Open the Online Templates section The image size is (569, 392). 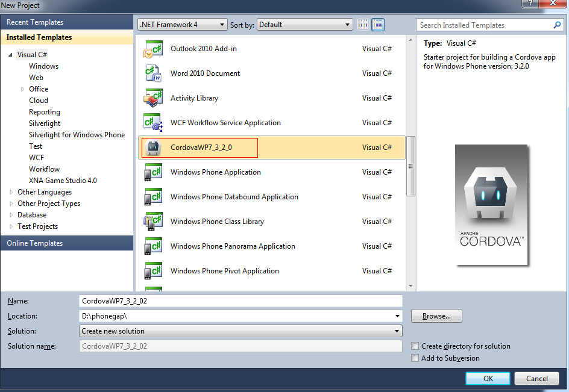pyautogui.click(x=67, y=243)
